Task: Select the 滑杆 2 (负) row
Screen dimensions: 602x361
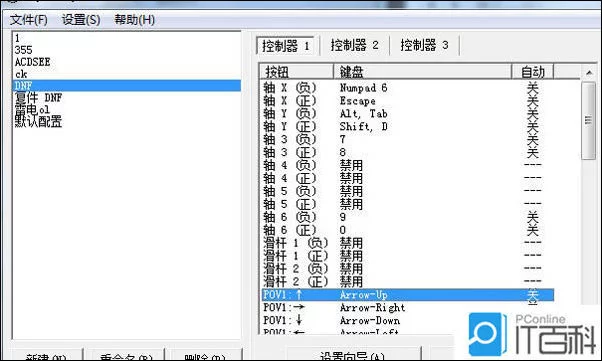Action: tap(408, 269)
